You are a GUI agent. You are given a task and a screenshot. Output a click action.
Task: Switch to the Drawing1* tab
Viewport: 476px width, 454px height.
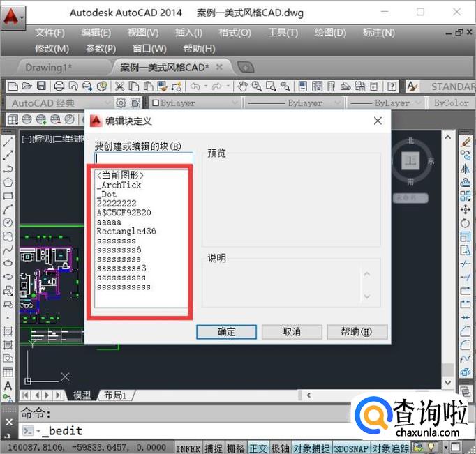(x=49, y=68)
